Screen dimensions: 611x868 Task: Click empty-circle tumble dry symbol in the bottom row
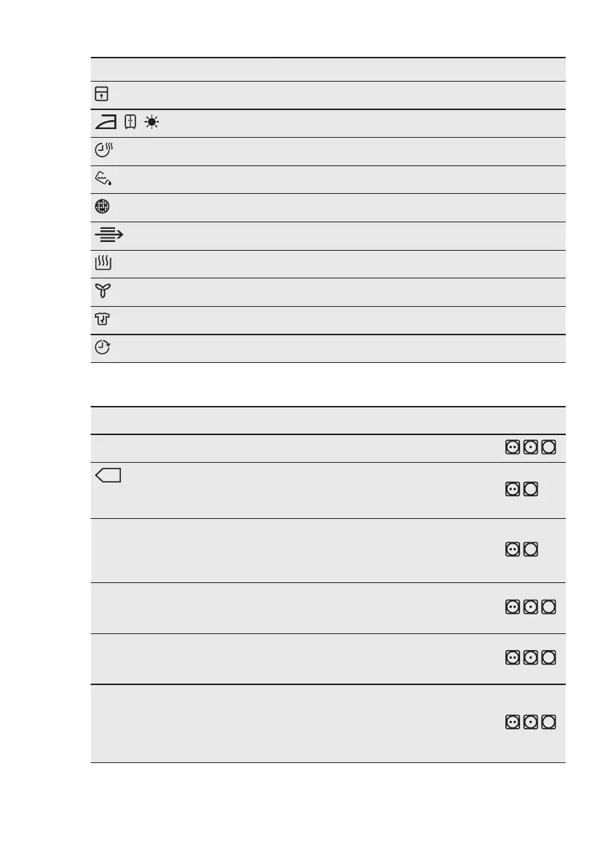click(549, 722)
